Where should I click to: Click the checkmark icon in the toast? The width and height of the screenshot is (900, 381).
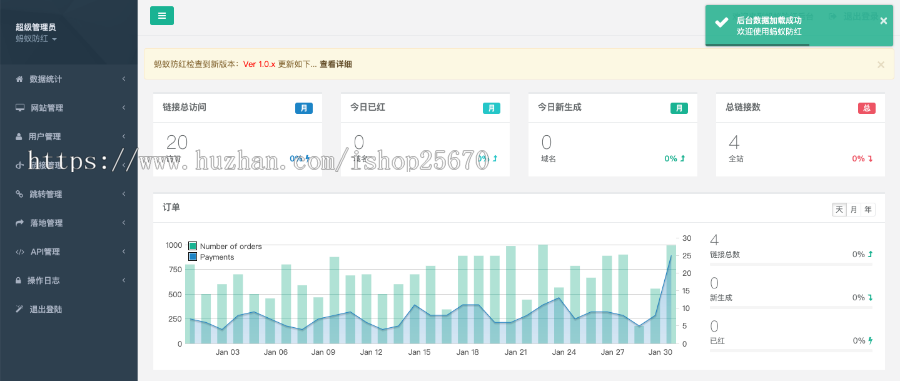coord(721,22)
